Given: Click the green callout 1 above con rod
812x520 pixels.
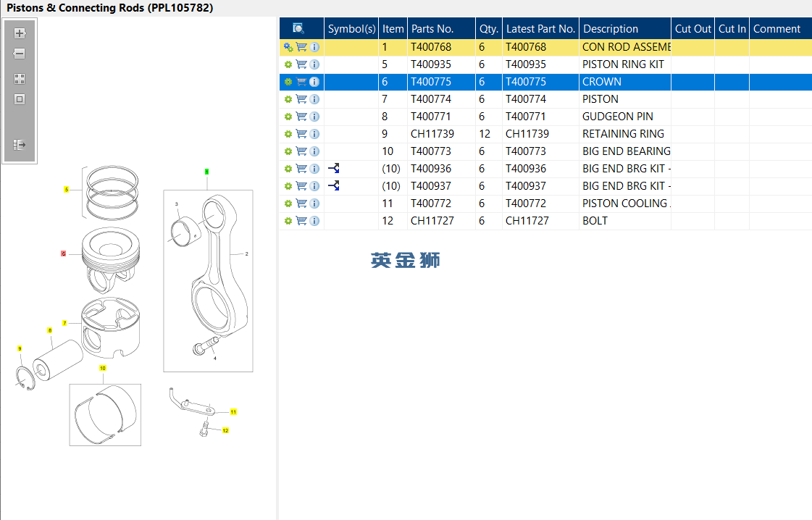Looking at the screenshot, I should tap(206, 172).
